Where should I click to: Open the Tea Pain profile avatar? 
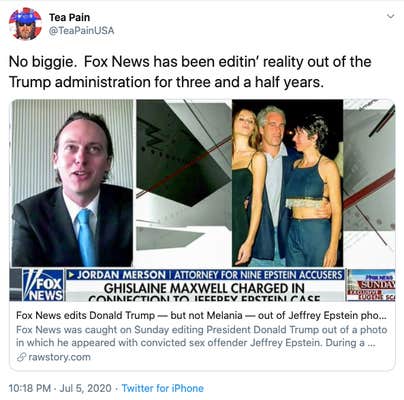(x=25, y=24)
